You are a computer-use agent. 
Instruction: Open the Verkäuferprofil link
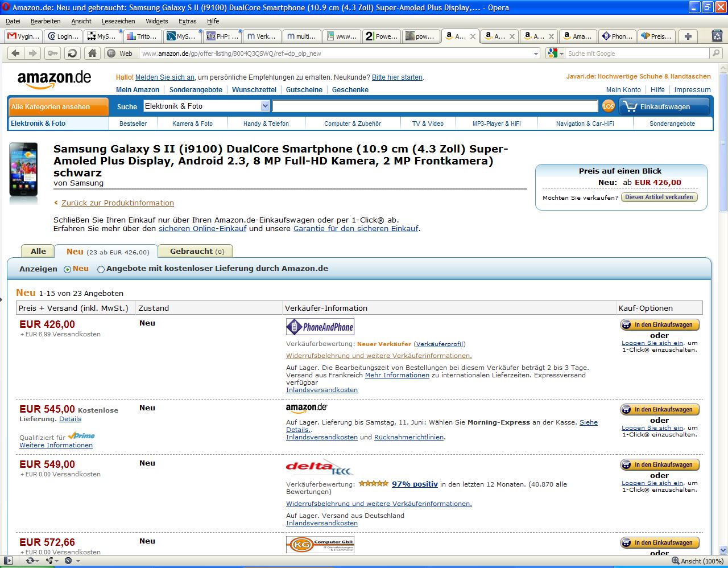click(440, 344)
